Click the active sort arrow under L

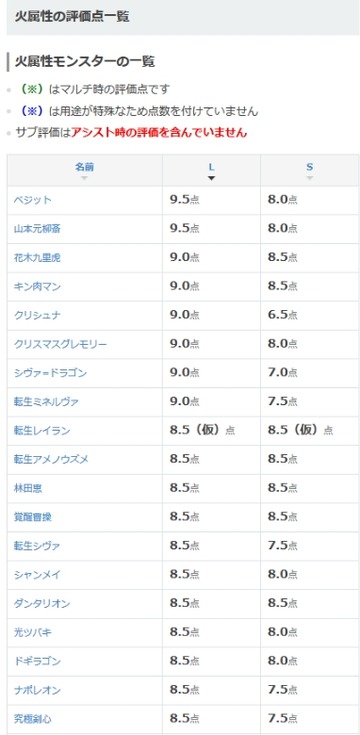point(211,178)
